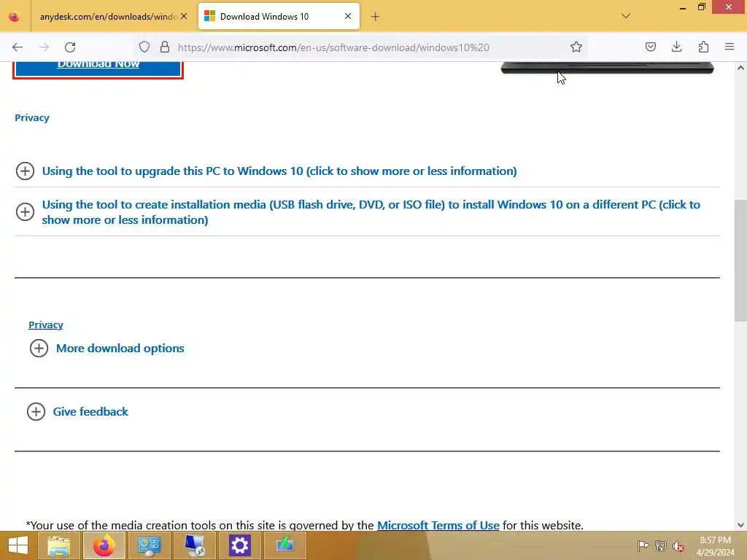Close the Download Windows 10 tab
Screen dimensions: 747x560
(x=348, y=16)
